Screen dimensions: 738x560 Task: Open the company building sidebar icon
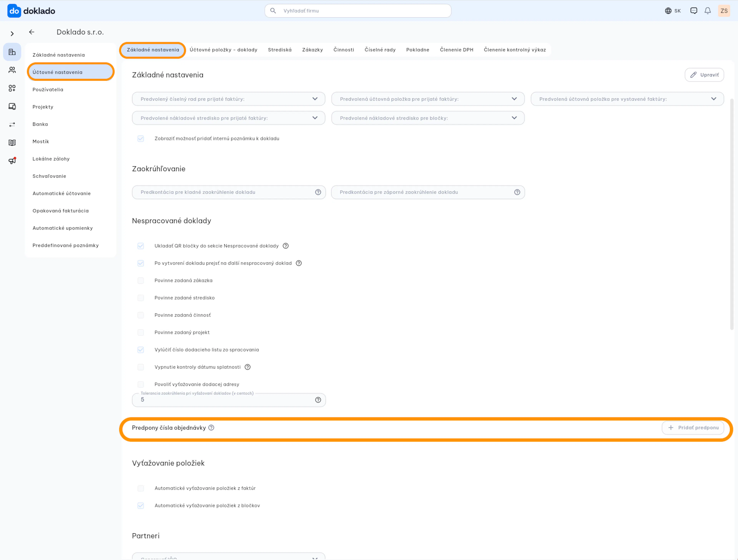[12, 52]
